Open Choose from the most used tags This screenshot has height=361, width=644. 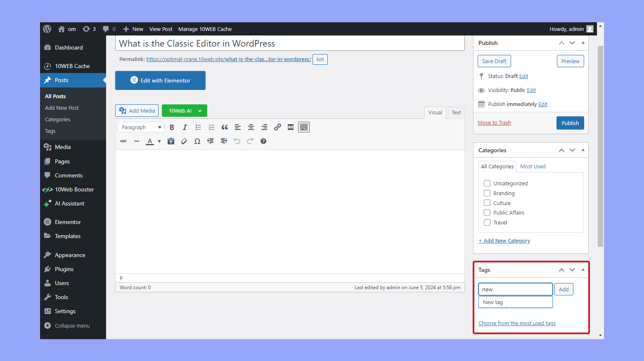517,323
